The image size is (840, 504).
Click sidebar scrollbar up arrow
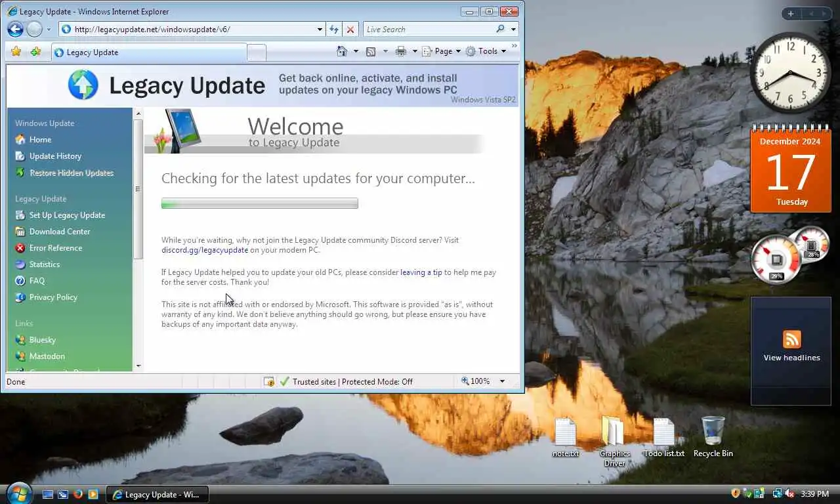coord(138,114)
